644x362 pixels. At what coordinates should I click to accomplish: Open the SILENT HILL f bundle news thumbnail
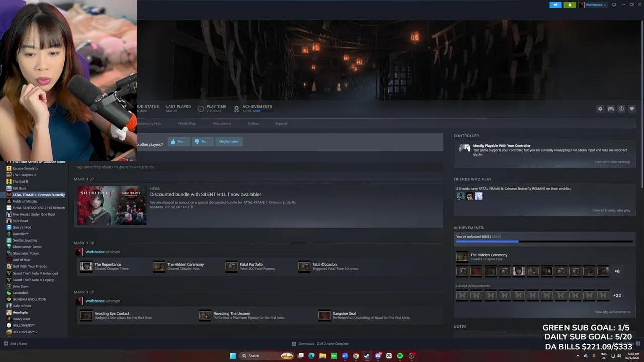tap(112, 205)
